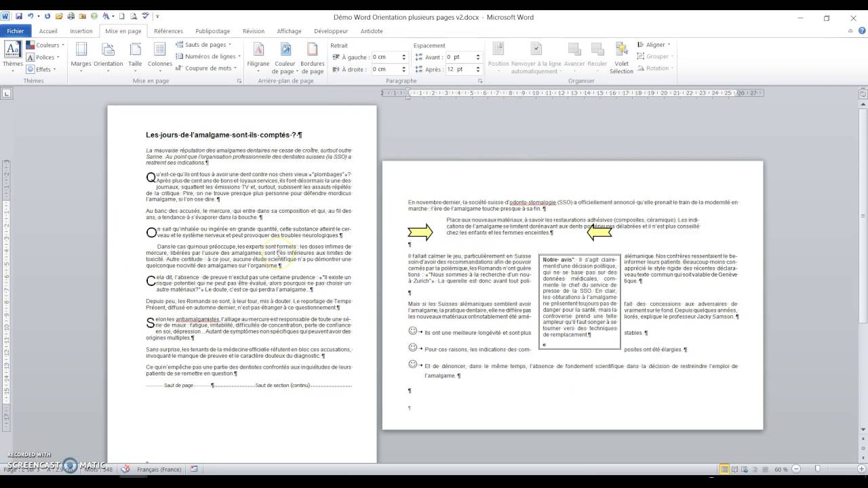Switch to the Antidote tab
Image resolution: width=868 pixels, height=488 pixels.
372,30
